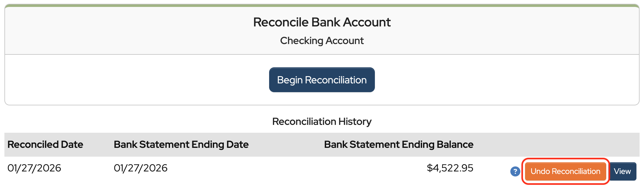The image size is (644, 190).
Task: Click the Reconciliation History section title
Action: (322, 121)
